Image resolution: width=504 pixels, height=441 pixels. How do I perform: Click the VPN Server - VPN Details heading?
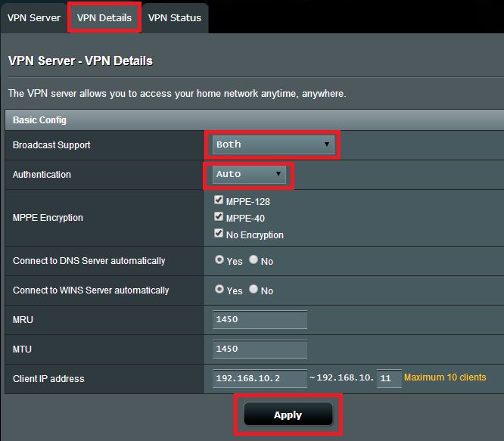[x=80, y=61]
